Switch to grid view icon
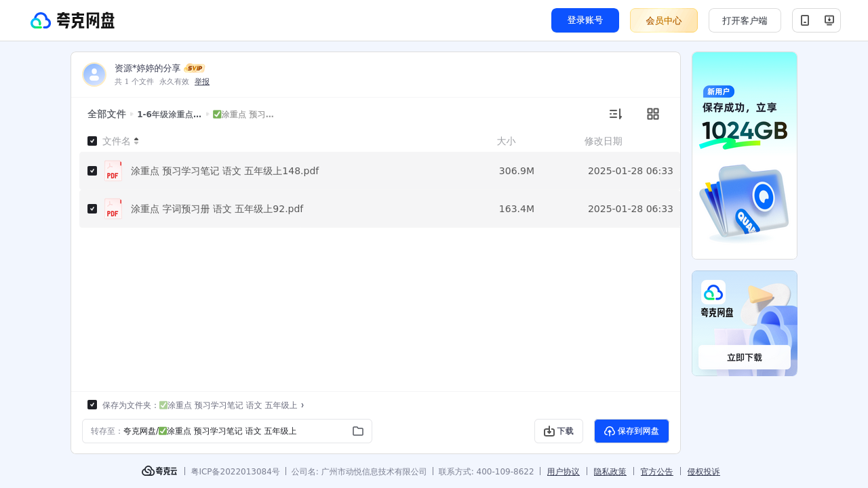The image size is (868, 488). tap(653, 114)
